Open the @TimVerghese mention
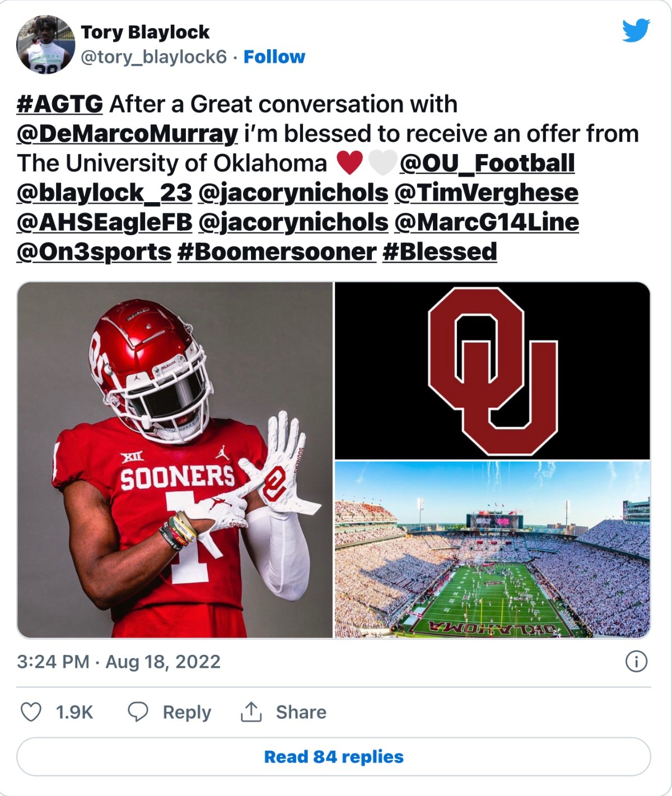This screenshot has width=672, height=796. [486, 193]
